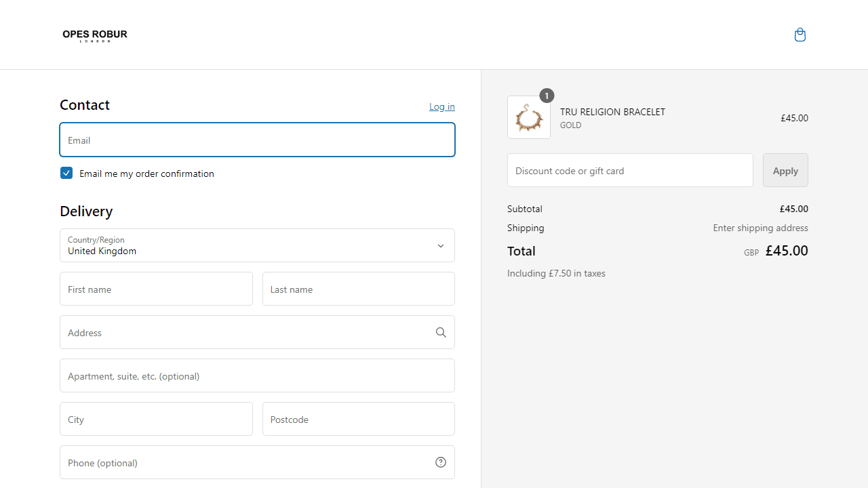Viewport: 868px width, 488px height.
Task: Click the OPES ROBUR London logo
Action: (95, 35)
